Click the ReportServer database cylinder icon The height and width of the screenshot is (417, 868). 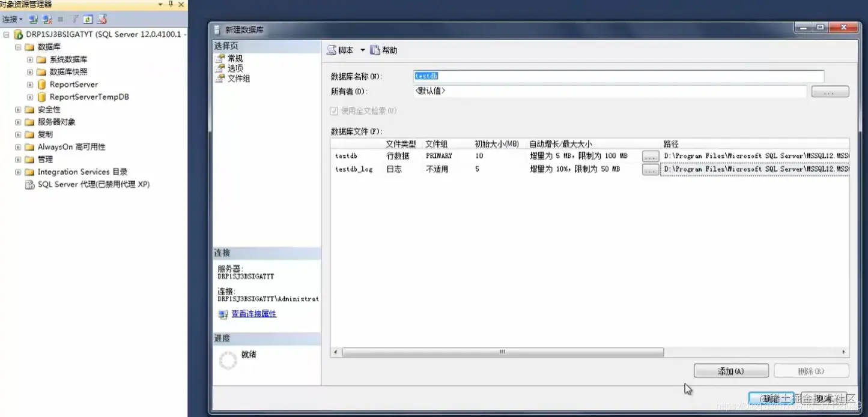tap(41, 85)
